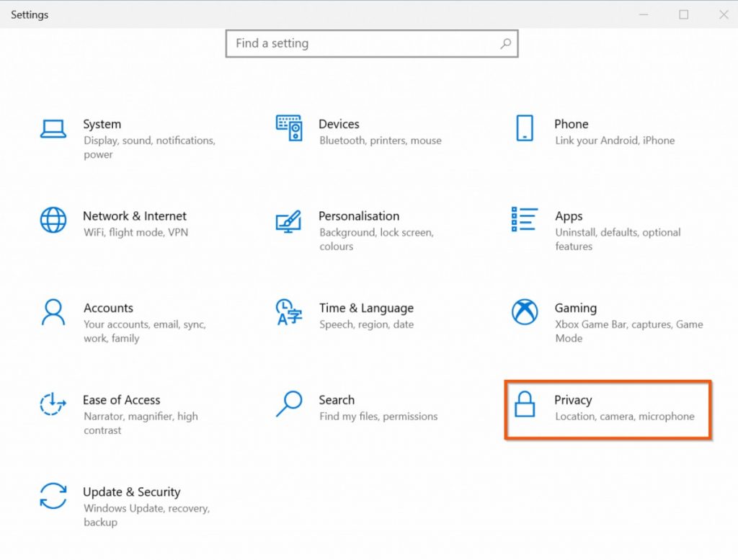Screen dimensions: 738x560
Task: Click the search magnifier inside Find a setting
Action: [505, 43]
